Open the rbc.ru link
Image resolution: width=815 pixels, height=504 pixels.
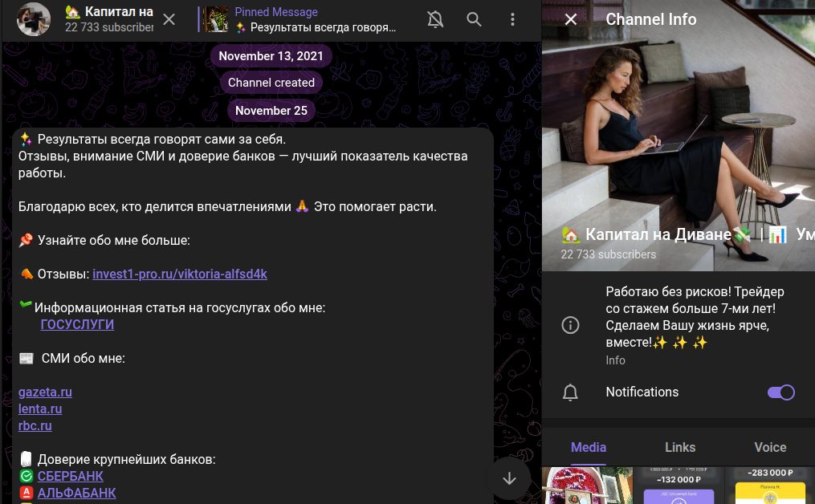point(35,426)
